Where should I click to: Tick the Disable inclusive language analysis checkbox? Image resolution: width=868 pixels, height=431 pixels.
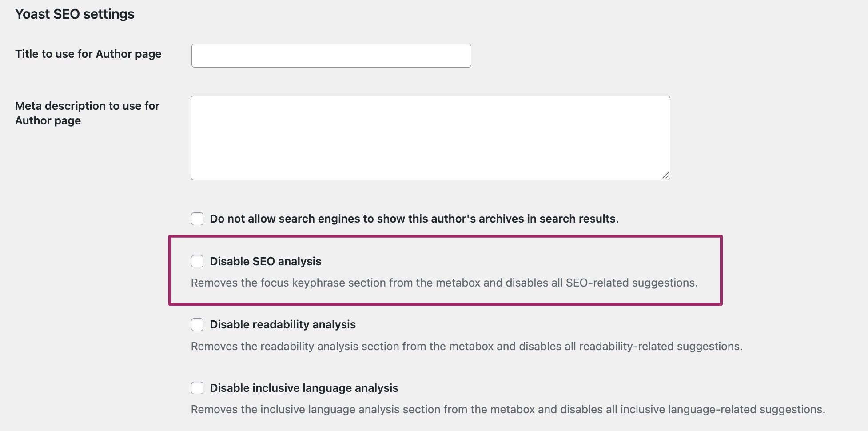pyautogui.click(x=197, y=387)
